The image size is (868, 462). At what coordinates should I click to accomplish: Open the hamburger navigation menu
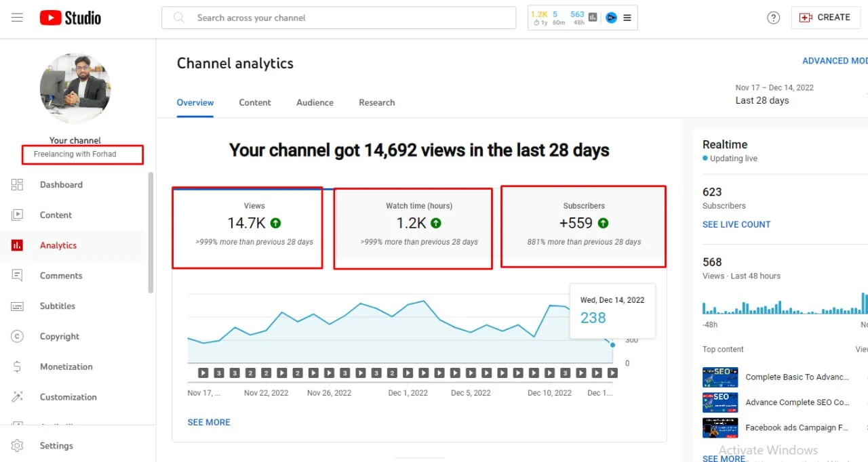coord(17,18)
